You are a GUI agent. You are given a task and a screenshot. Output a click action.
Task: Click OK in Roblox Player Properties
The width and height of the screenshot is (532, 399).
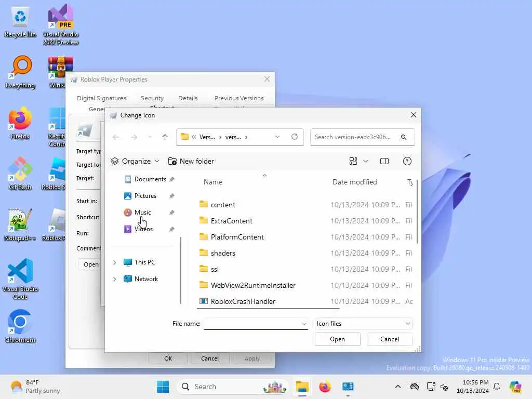point(168,358)
